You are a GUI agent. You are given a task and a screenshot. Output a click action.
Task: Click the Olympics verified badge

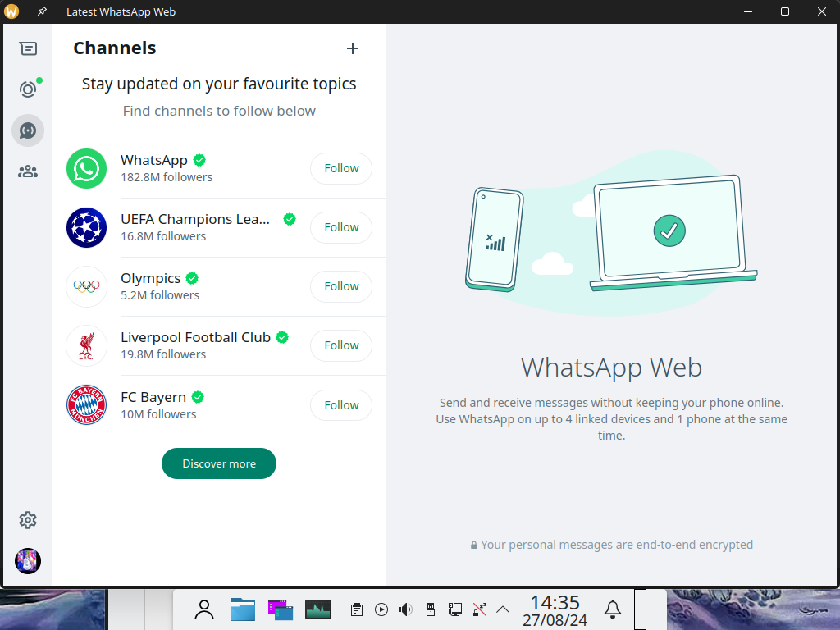[x=192, y=278]
